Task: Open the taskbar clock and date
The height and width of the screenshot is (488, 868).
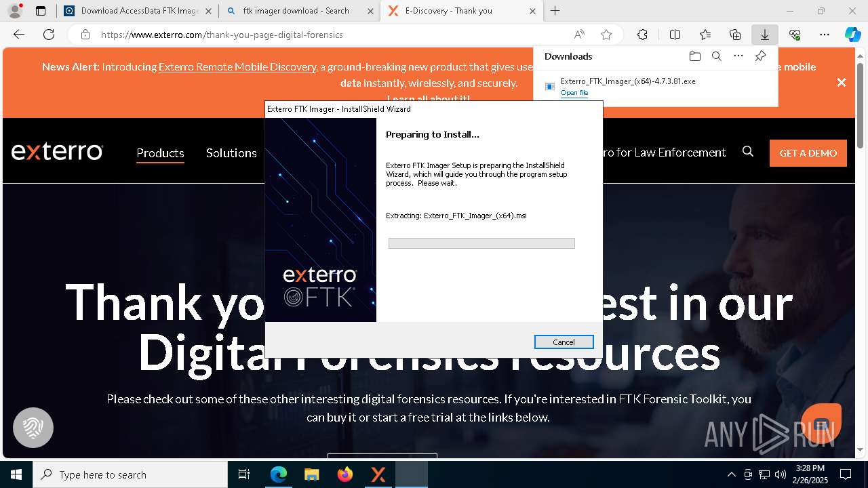Action: pyautogui.click(x=810, y=474)
